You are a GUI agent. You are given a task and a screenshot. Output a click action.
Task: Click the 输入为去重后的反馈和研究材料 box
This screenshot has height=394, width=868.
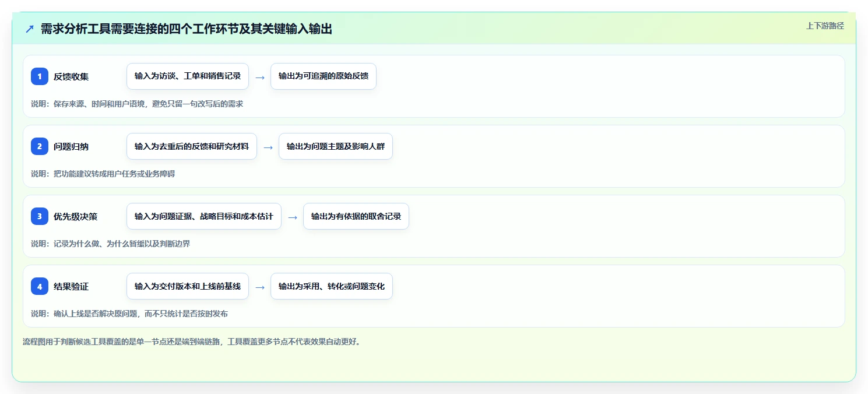192,146
